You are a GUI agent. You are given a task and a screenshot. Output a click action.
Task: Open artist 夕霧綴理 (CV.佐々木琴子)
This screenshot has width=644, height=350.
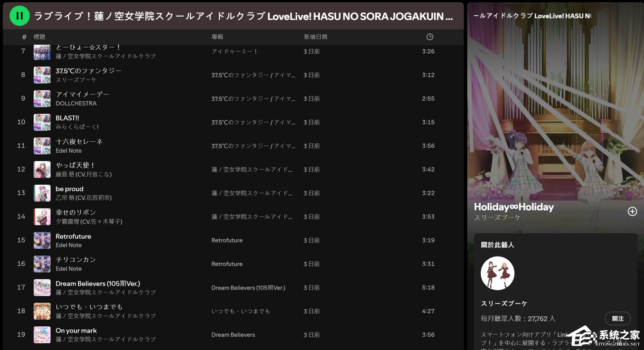point(89,222)
